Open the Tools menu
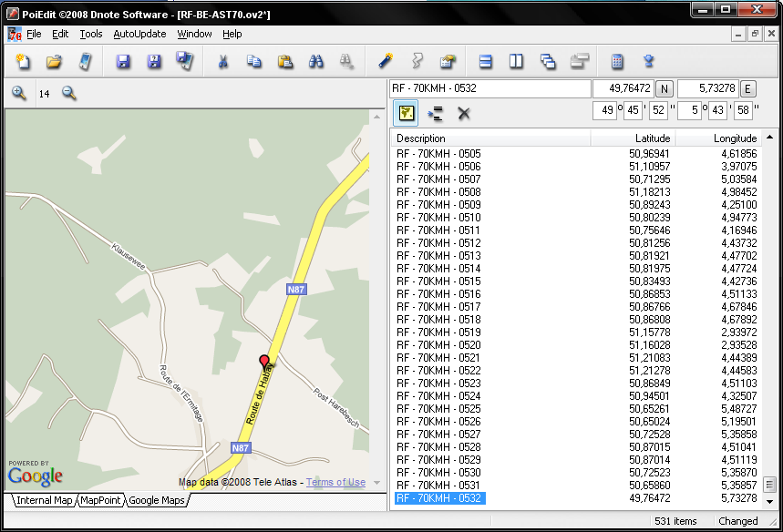This screenshot has height=532, width=783. 91,34
